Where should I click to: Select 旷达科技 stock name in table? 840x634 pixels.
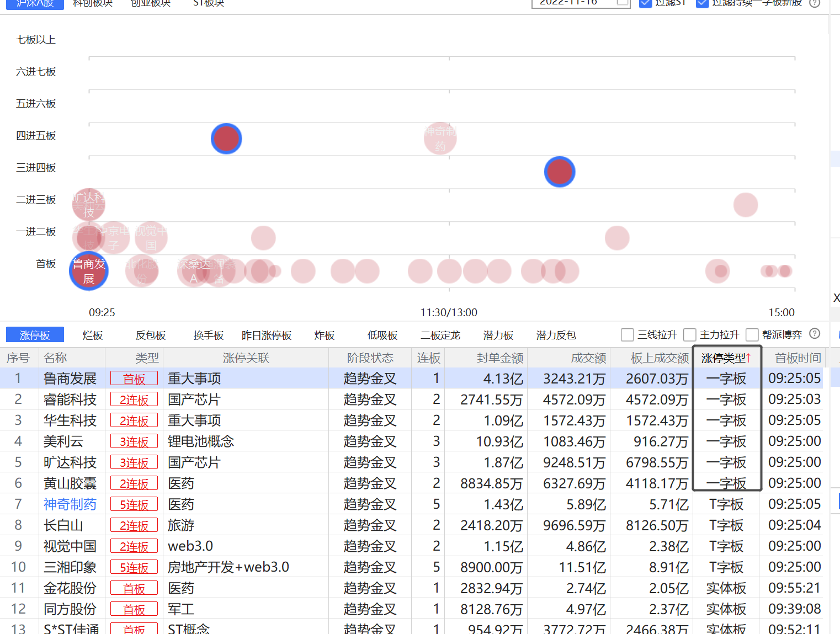click(x=70, y=462)
